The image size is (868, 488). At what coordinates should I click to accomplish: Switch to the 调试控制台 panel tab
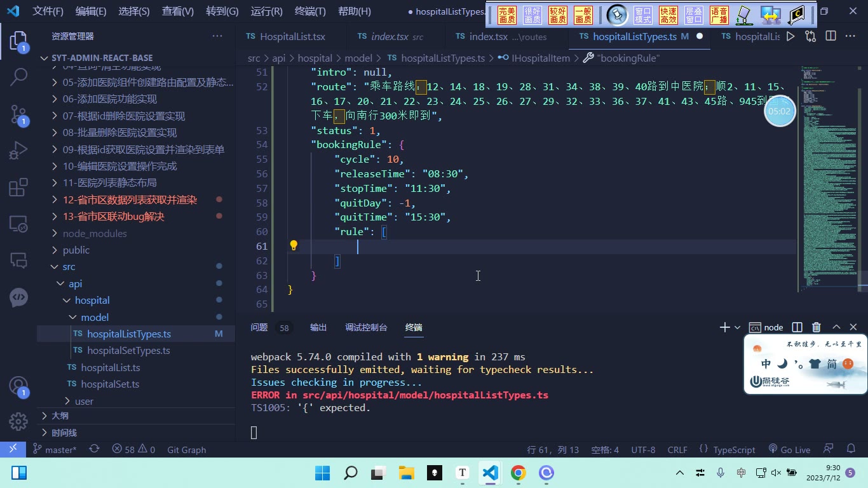pyautogui.click(x=366, y=327)
